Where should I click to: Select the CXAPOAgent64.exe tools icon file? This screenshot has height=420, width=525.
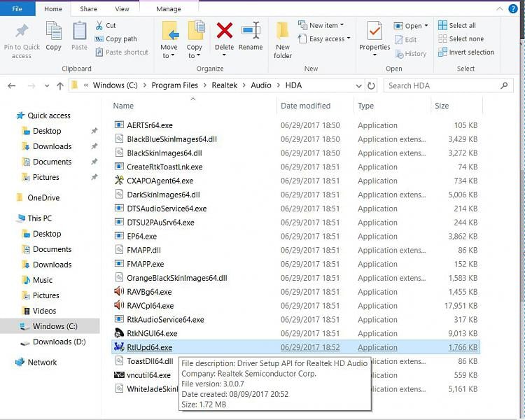pyautogui.click(x=155, y=181)
